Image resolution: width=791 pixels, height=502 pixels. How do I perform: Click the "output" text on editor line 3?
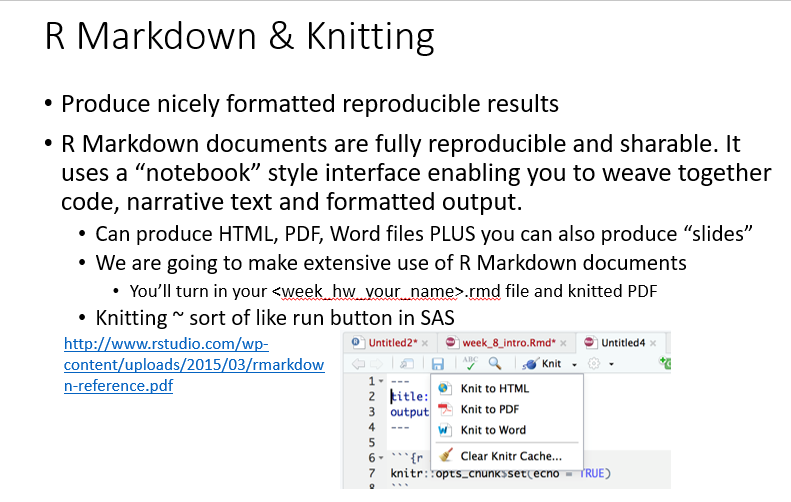(410, 412)
